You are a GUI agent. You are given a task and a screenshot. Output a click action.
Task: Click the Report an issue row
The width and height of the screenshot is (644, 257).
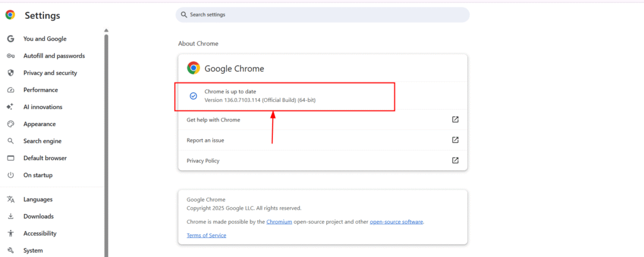pyautogui.click(x=323, y=140)
